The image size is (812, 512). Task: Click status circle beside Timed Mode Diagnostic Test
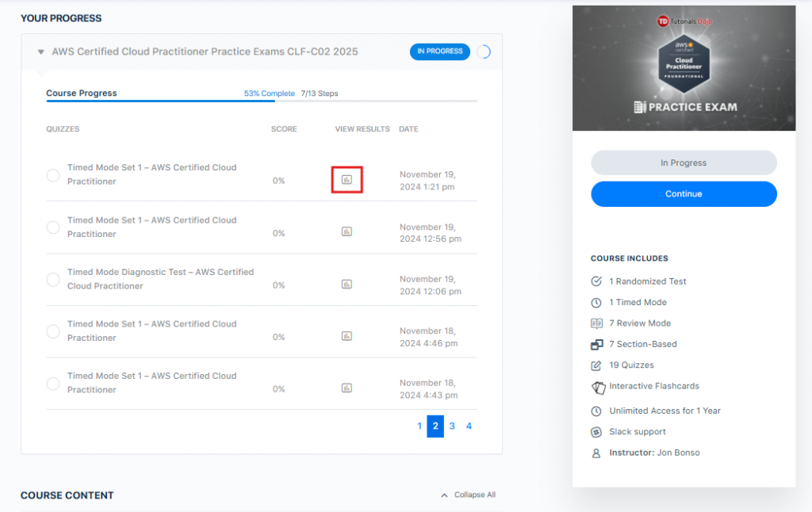pos(53,279)
